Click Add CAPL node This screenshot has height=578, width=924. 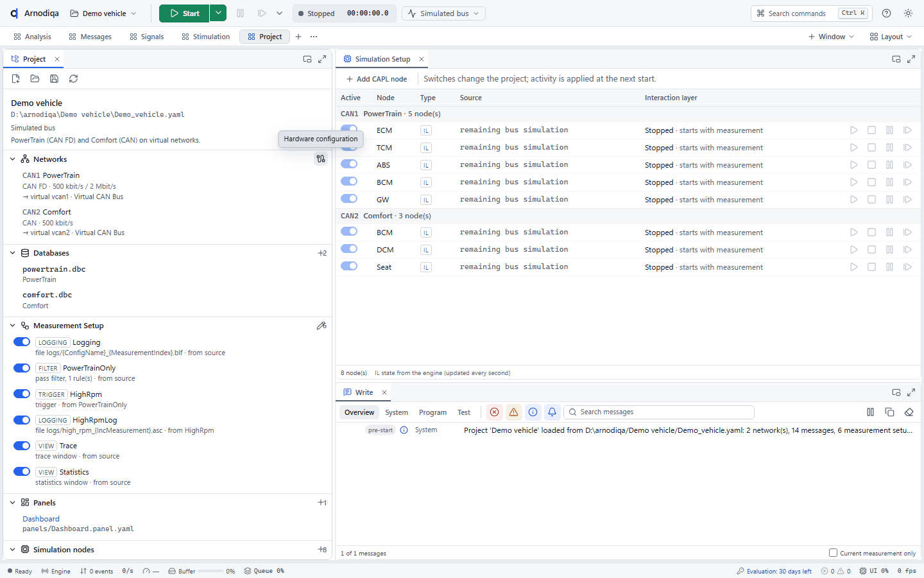pyautogui.click(x=377, y=79)
